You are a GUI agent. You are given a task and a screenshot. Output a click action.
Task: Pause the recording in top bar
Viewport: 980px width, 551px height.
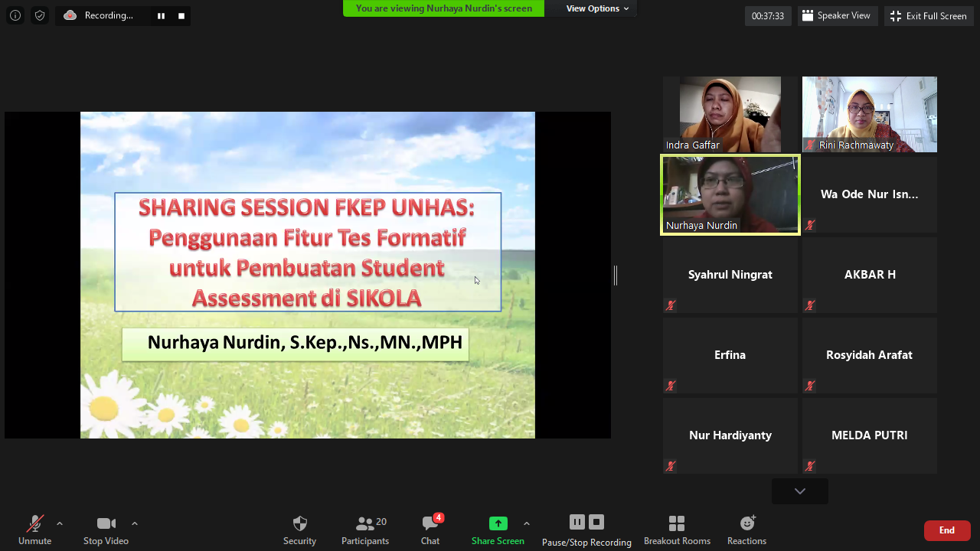pyautogui.click(x=161, y=15)
